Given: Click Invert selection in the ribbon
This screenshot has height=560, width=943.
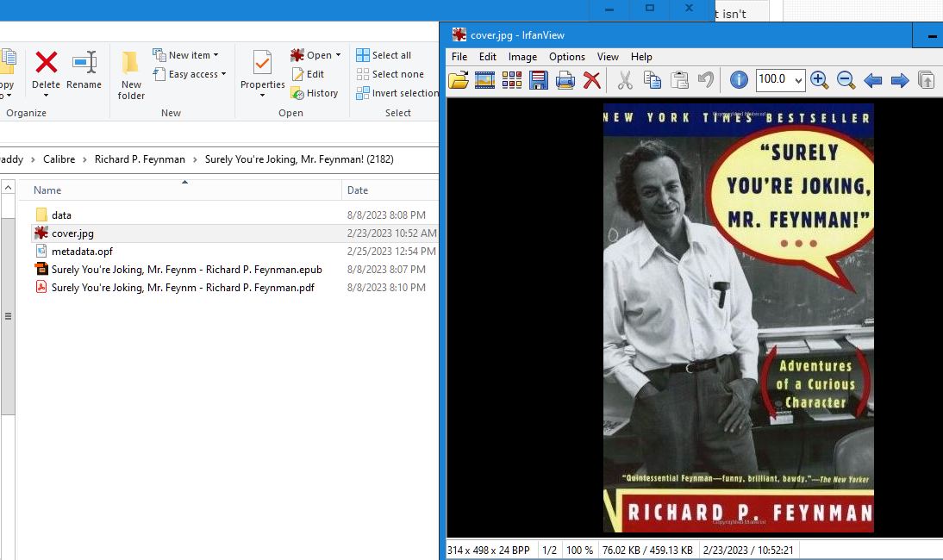Looking at the screenshot, I should (x=397, y=93).
